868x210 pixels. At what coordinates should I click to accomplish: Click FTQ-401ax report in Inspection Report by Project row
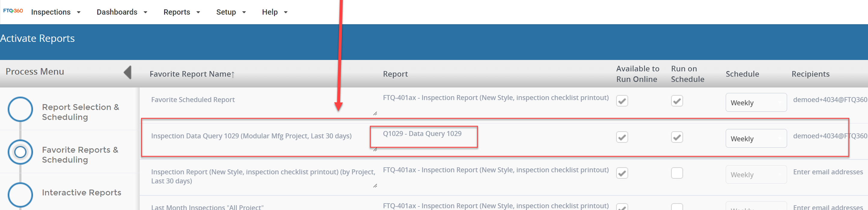(496, 170)
